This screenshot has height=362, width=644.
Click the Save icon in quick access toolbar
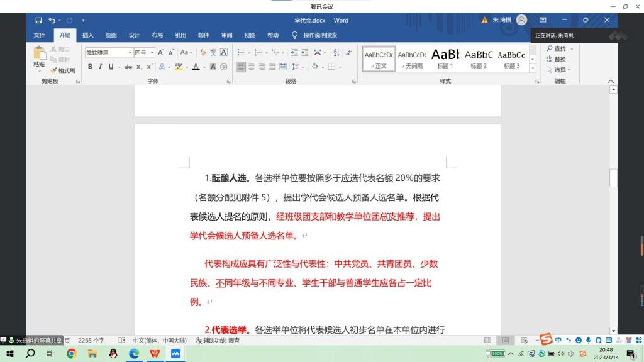pos(39,20)
